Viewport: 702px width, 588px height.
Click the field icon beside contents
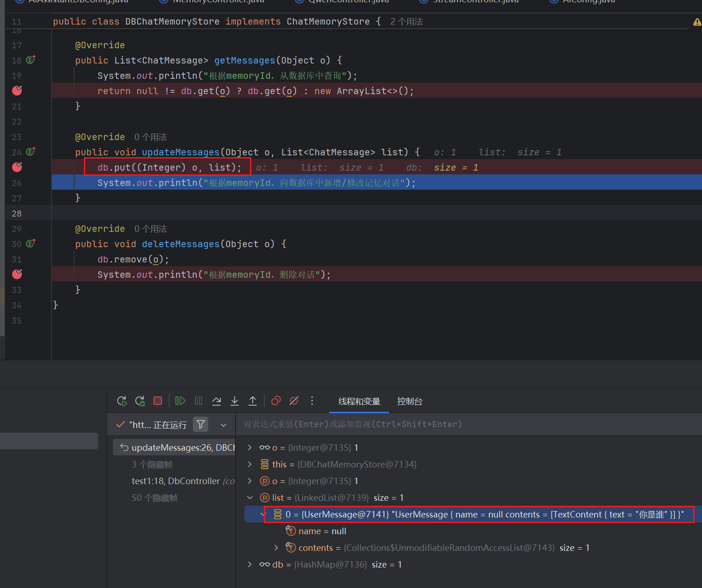pos(291,547)
